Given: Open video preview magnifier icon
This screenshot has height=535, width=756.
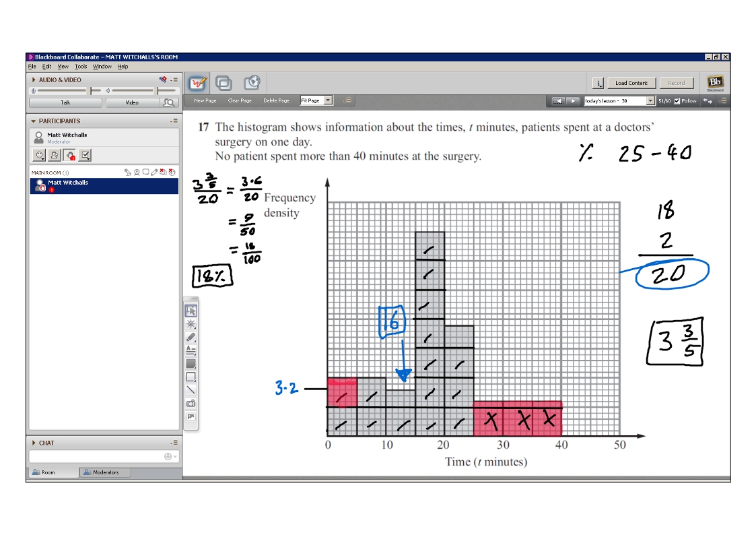Looking at the screenshot, I should click(169, 102).
